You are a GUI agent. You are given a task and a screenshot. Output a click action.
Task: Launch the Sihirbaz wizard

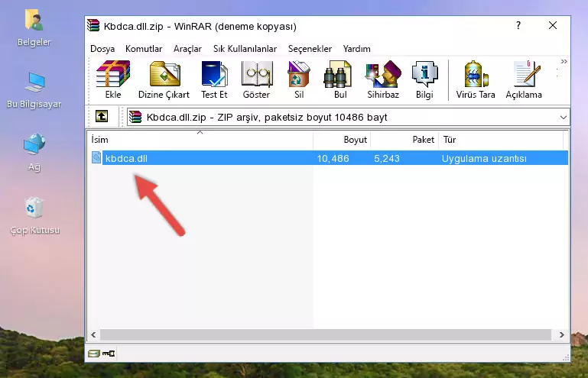pyautogui.click(x=383, y=79)
